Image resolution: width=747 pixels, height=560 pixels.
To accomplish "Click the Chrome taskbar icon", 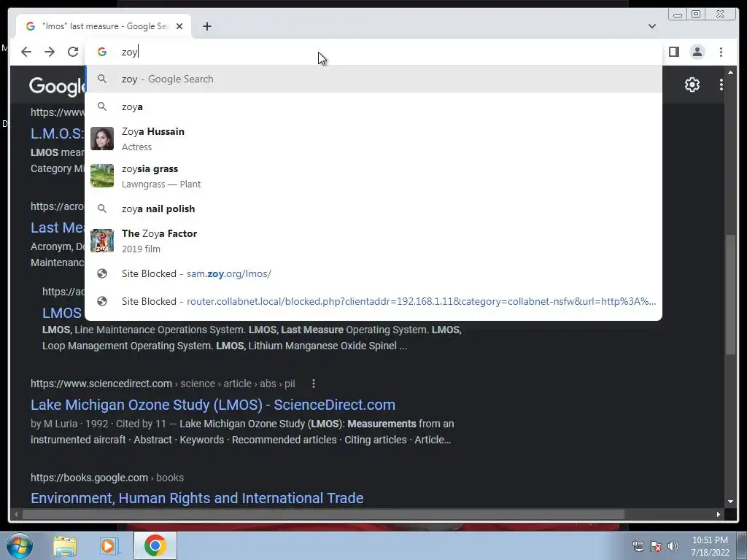I will 155,545.
